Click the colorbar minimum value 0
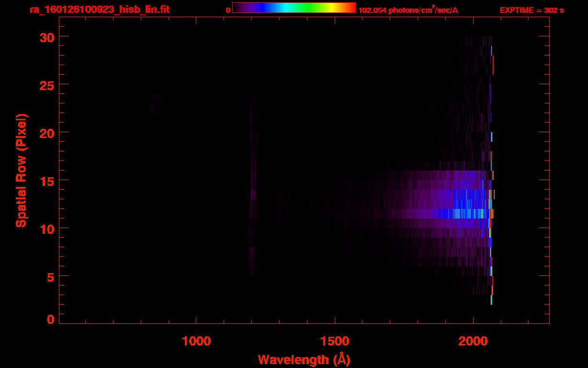This screenshot has width=588, height=368. point(228,11)
